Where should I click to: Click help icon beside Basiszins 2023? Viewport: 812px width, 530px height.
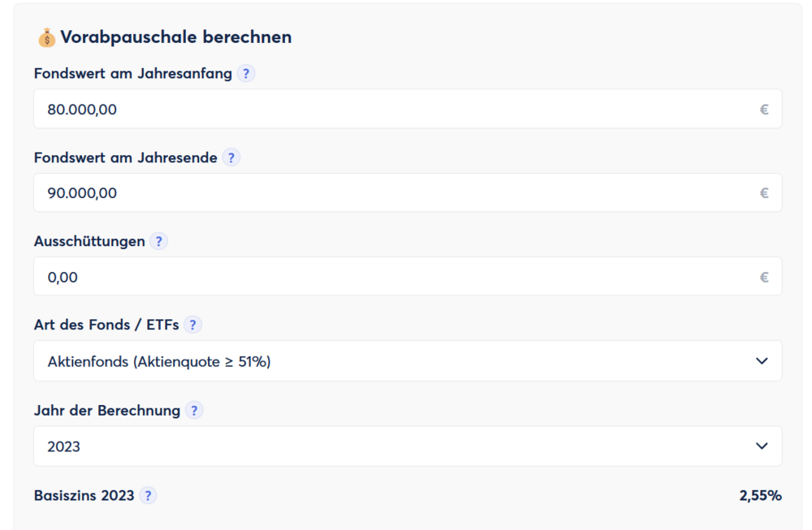coord(148,496)
